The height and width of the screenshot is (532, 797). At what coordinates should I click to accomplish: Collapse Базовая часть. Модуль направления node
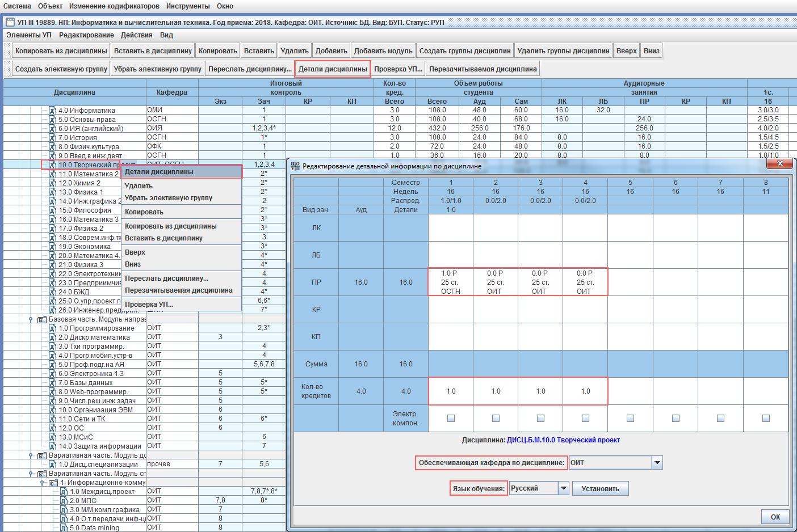coord(31,319)
